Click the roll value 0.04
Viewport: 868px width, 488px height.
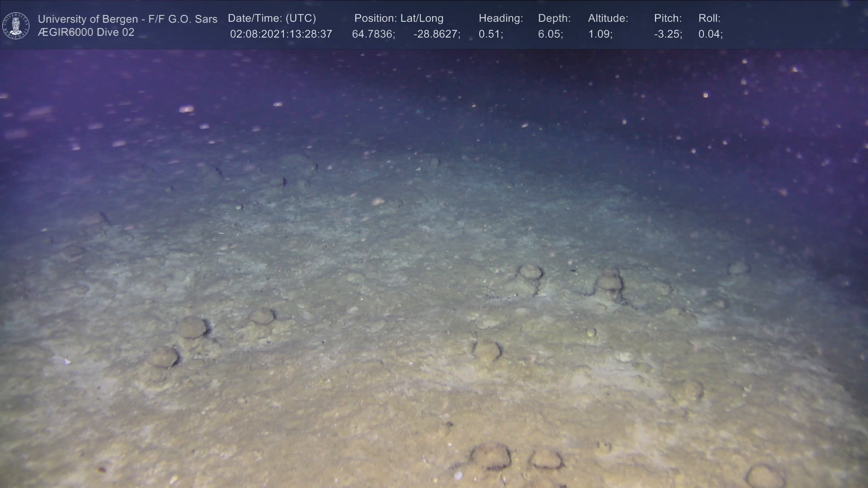(710, 34)
